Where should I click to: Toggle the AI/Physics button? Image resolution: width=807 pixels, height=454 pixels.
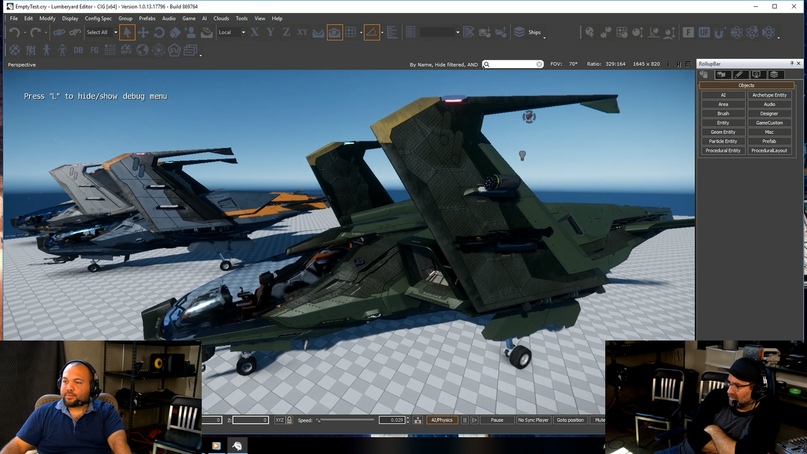[442, 420]
